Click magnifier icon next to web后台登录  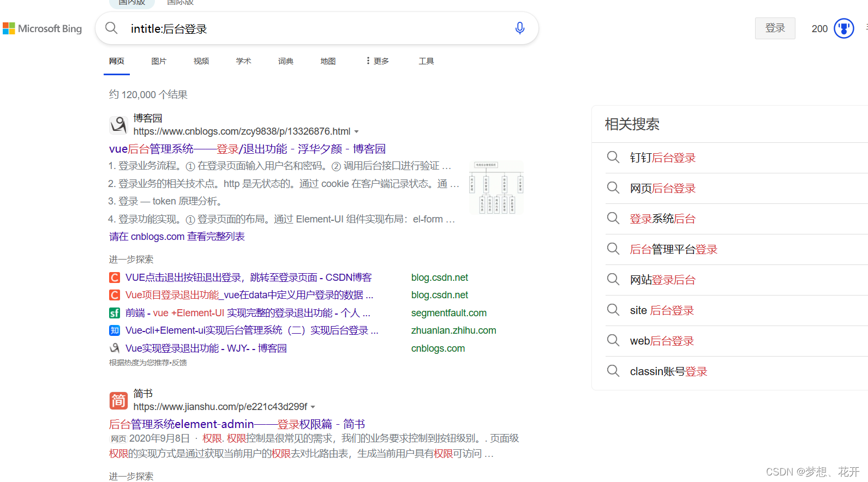[613, 341]
